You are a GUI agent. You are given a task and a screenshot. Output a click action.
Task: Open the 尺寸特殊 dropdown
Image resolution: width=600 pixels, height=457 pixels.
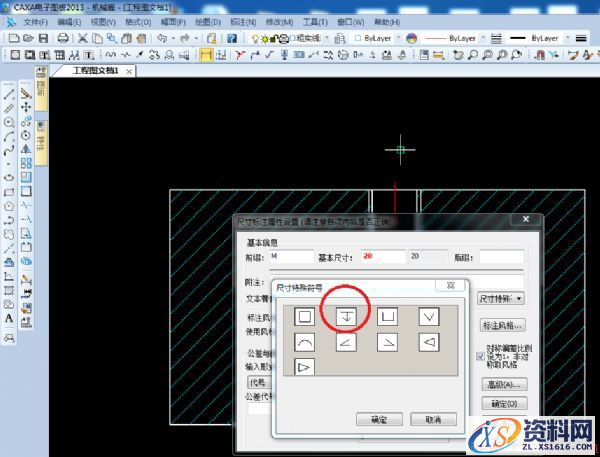(x=501, y=298)
